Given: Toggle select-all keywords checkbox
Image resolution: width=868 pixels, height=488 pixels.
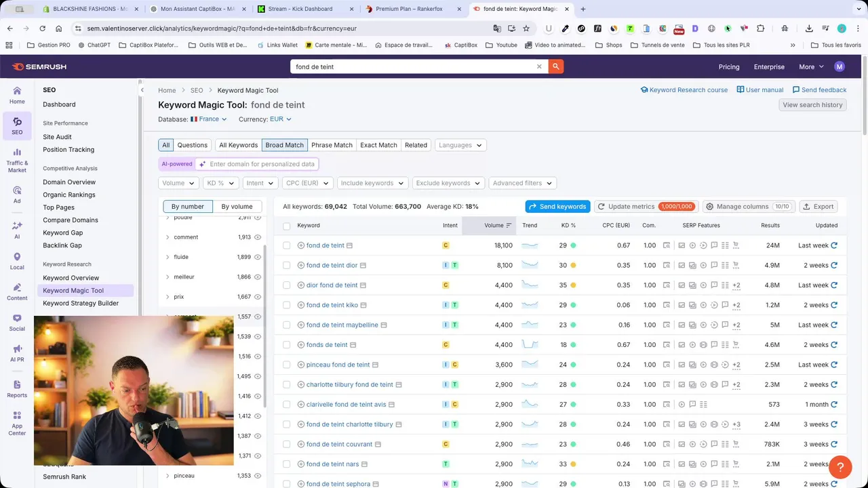Looking at the screenshot, I should pos(286,226).
